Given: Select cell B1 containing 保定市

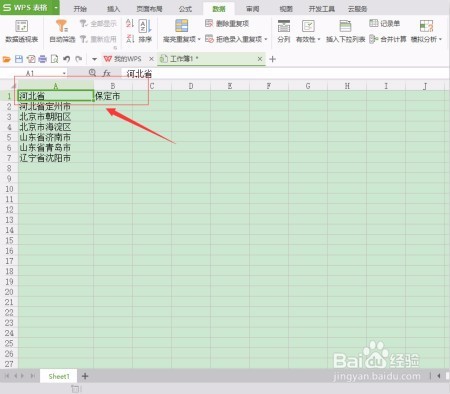Looking at the screenshot, I should (113, 96).
